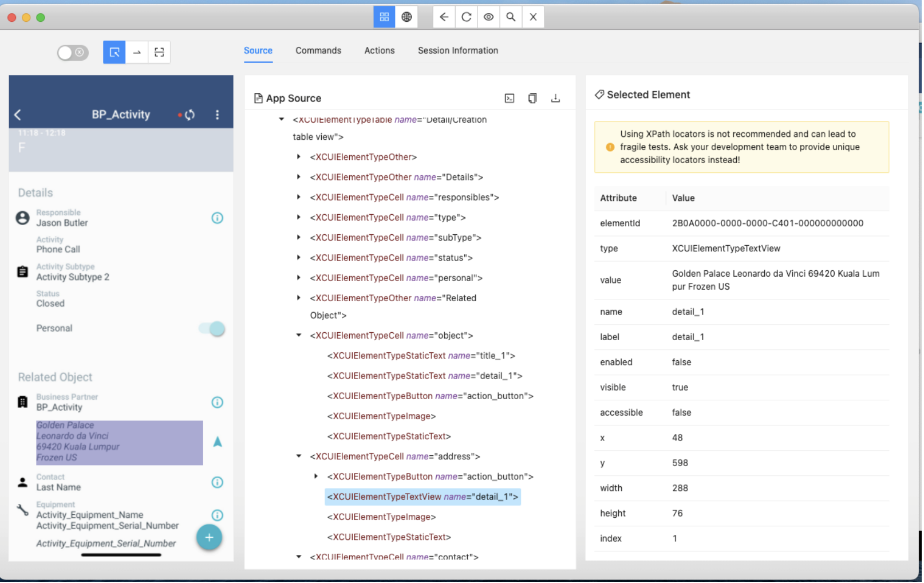Select the title_1 StaticText tree node
The image size is (924, 583).
coord(422,356)
